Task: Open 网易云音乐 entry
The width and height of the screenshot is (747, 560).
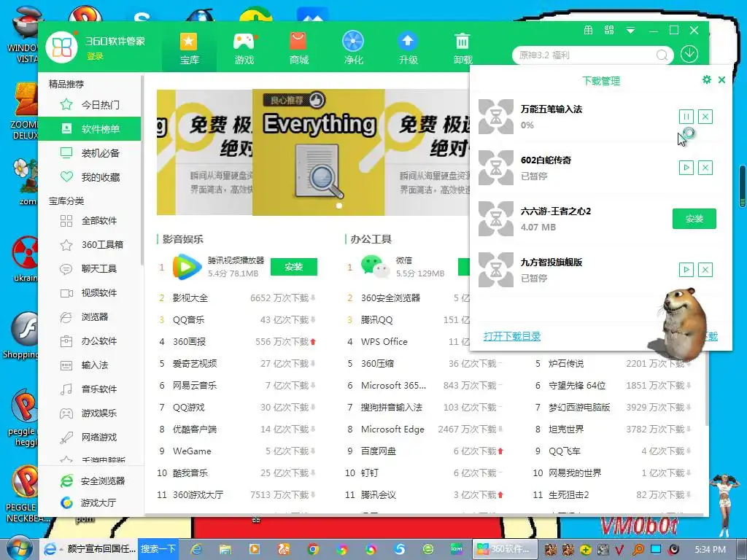Action: click(x=194, y=386)
